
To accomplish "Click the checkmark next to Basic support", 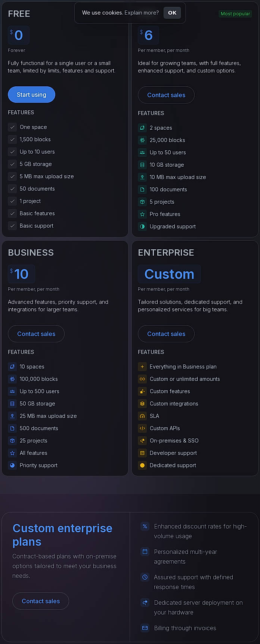I will [12, 226].
